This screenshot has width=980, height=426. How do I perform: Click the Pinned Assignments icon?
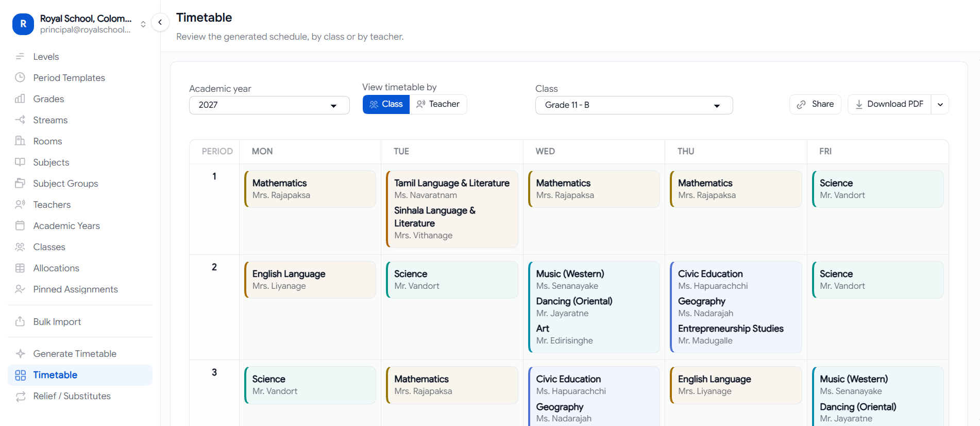[20, 289]
